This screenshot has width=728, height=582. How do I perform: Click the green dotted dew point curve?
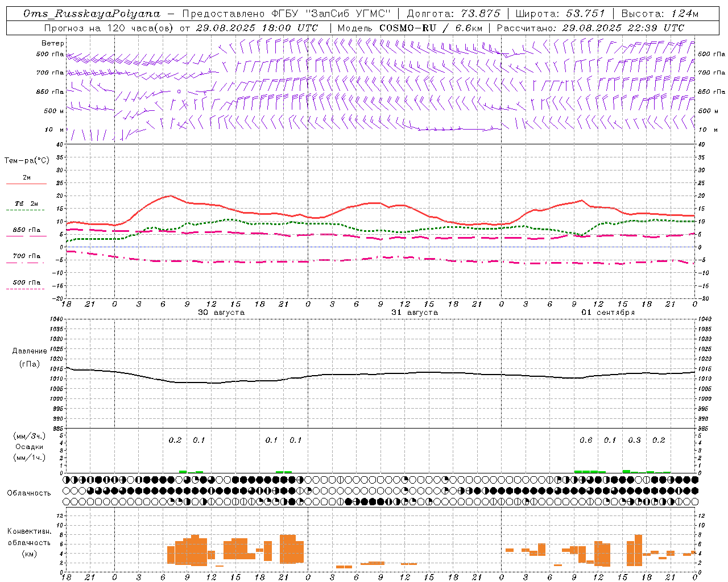coord(381,230)
